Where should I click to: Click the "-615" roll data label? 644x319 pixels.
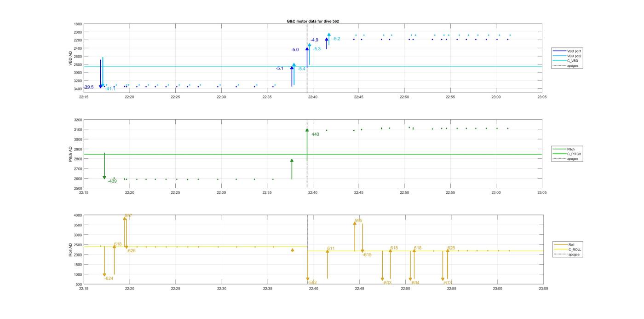367,255
